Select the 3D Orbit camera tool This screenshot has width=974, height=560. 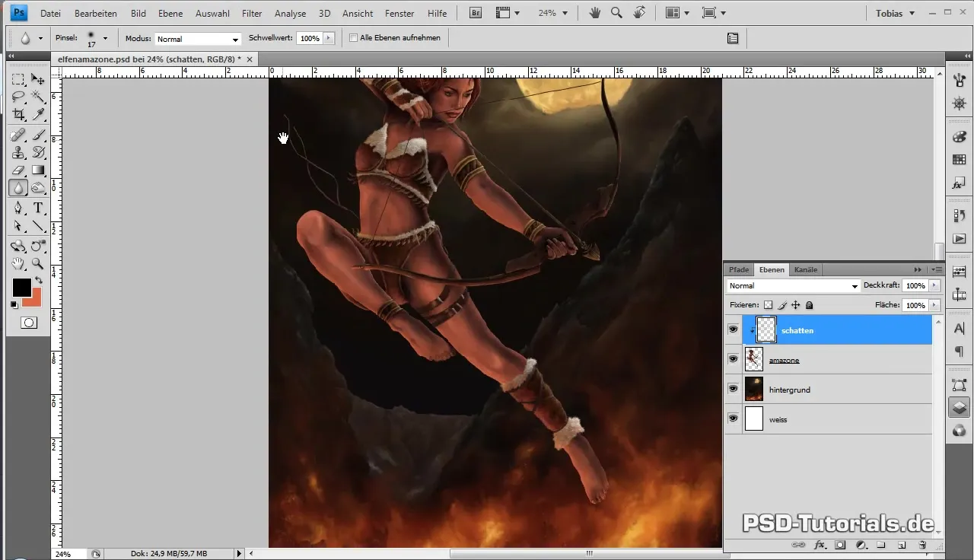[38, 246]
